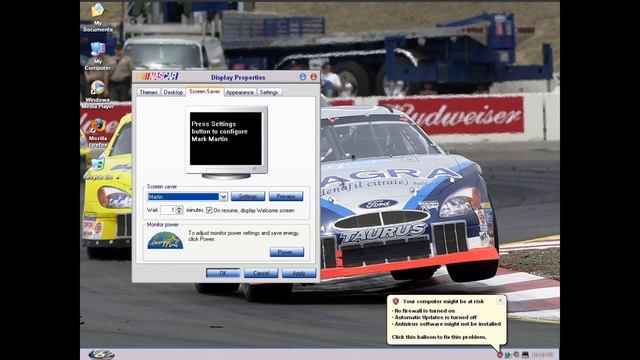Click 'No firewall is turned on' balloon line

click(x=424, y=311)
